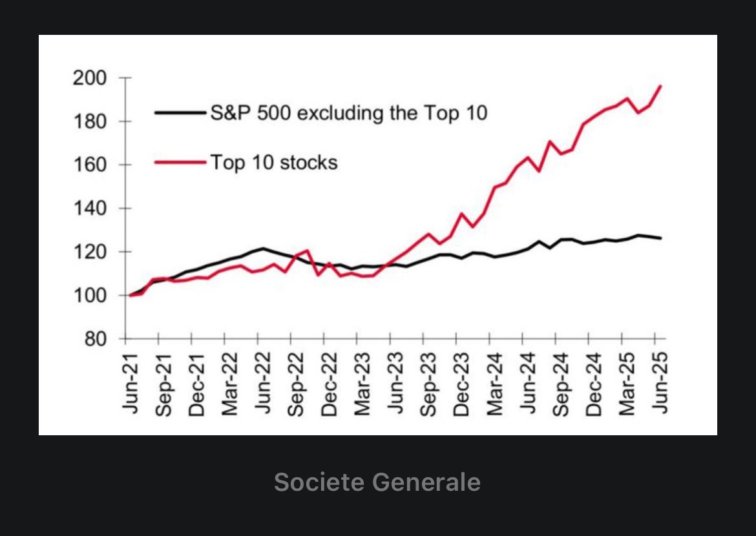
Task: Click the 140 y-axis label
Action: click(x=90, y=208)
